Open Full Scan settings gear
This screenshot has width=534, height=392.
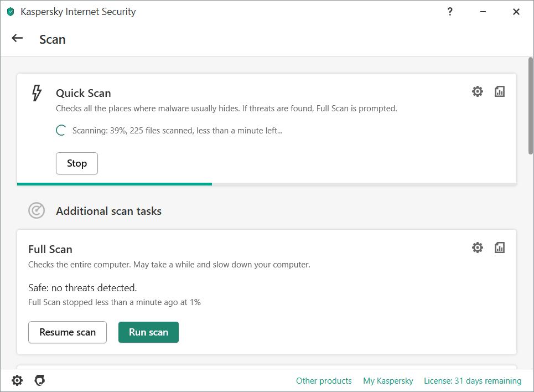pyautogui.click(x=477, y=247)
